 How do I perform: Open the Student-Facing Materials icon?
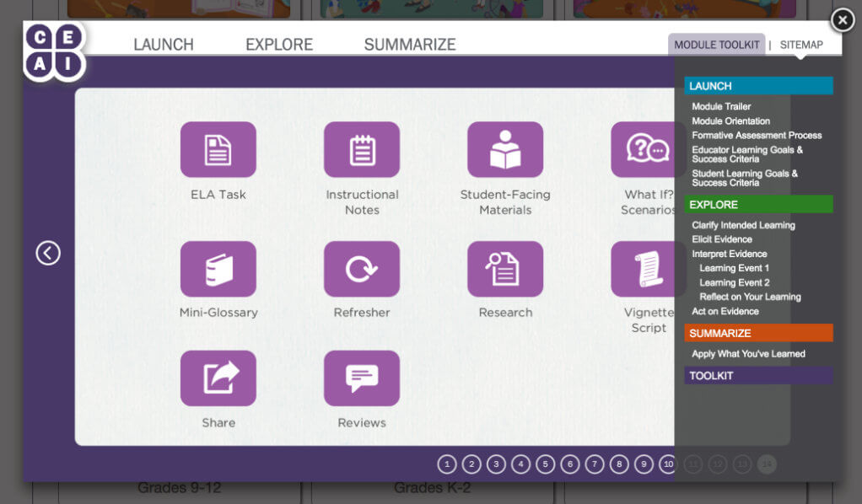tap(505, 149)
